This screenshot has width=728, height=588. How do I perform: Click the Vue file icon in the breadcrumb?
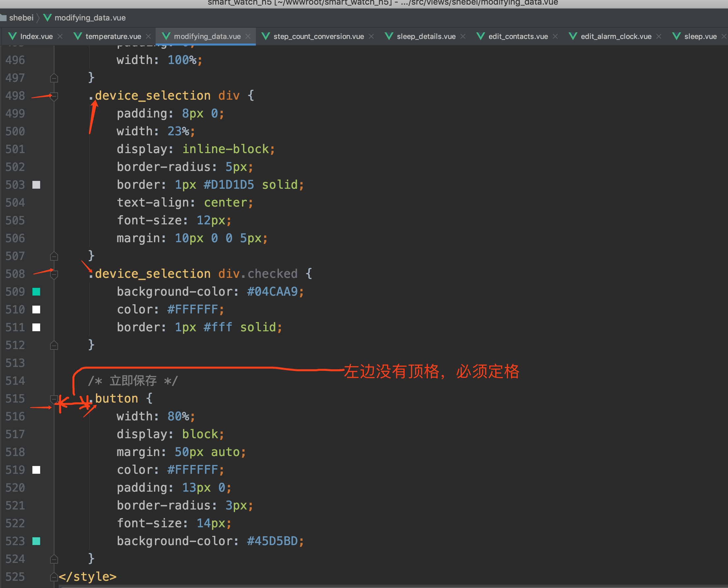click(47, 17)
